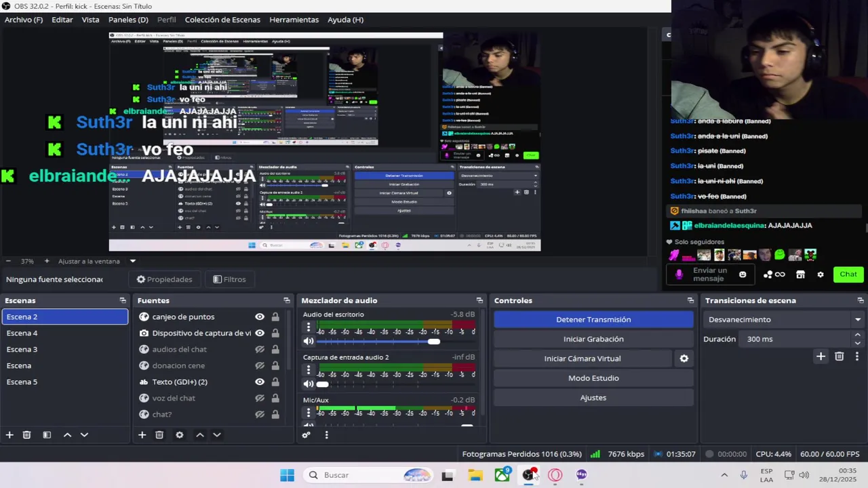Screen dimensions: 868x488
Task: Open the Paneles (D) menu
Action: pyautogui.click(x=128, y=20)
